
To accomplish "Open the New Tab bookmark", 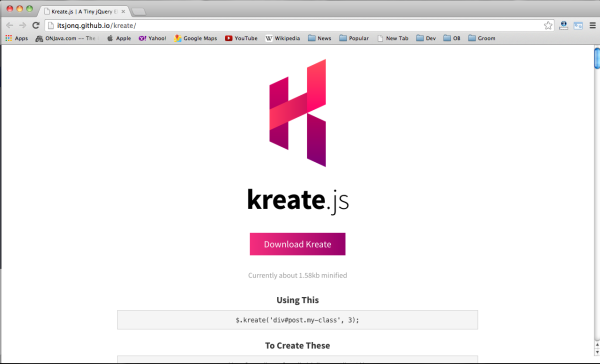I will point(393,38).
